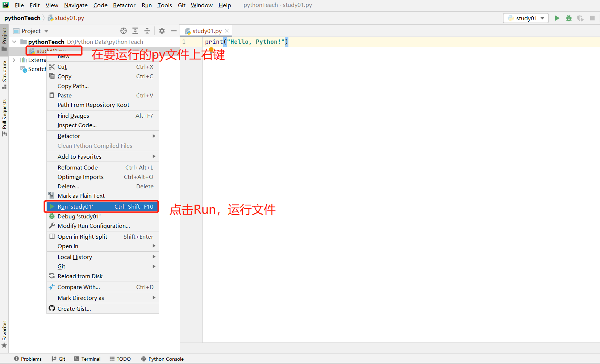This screenshot has height=364, width=600.
Task: Click Run 'study01' in context menu
Action: point(103,206)
